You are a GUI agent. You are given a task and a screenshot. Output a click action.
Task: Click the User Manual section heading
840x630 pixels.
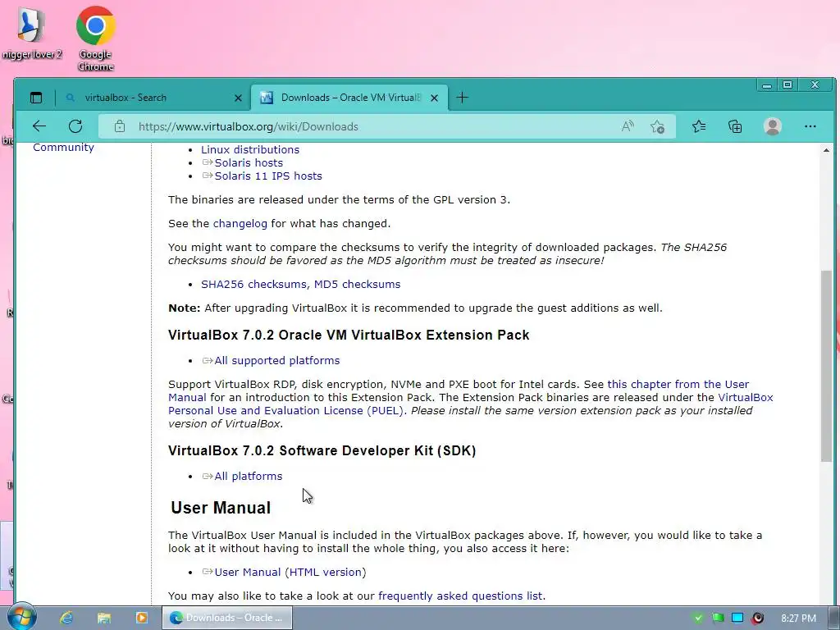point(221,507)
